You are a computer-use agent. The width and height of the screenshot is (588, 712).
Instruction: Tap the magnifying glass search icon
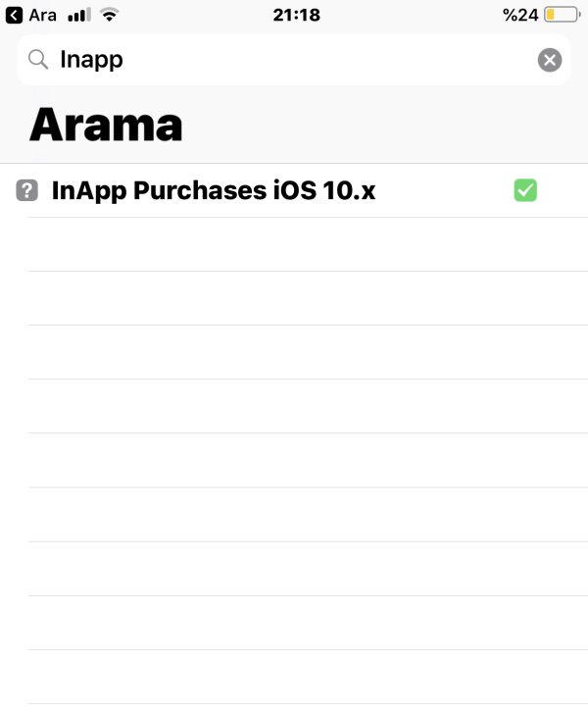click(38, 60)
